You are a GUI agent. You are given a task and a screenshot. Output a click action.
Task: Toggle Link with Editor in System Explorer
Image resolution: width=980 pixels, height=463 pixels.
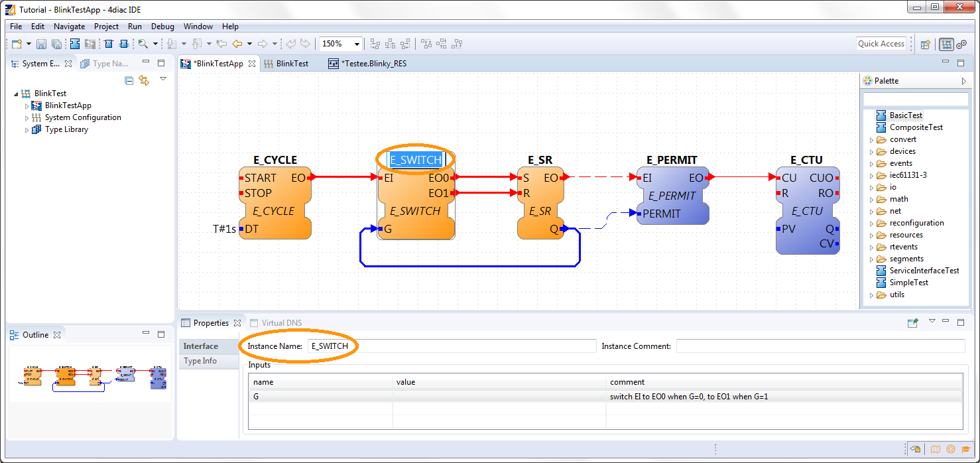pos(144,79)
